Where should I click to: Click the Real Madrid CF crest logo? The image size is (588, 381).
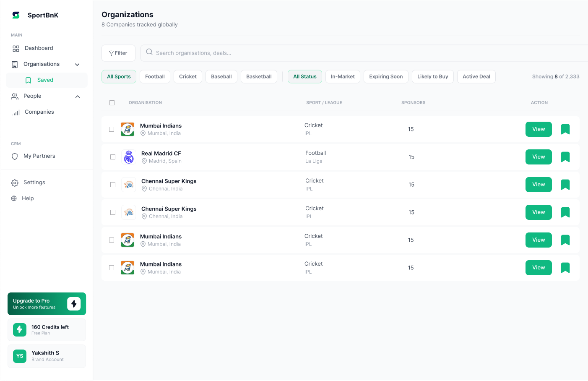coord(129,157)
